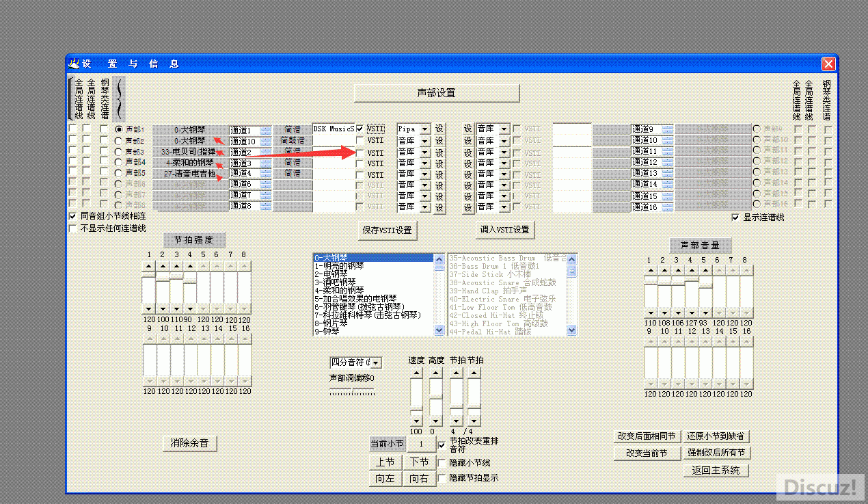Select the 声部1 radio button

click(119, 129)
